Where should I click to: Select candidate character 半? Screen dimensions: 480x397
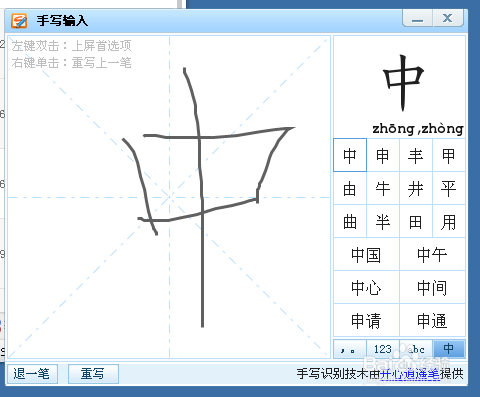tap(383, 221)
